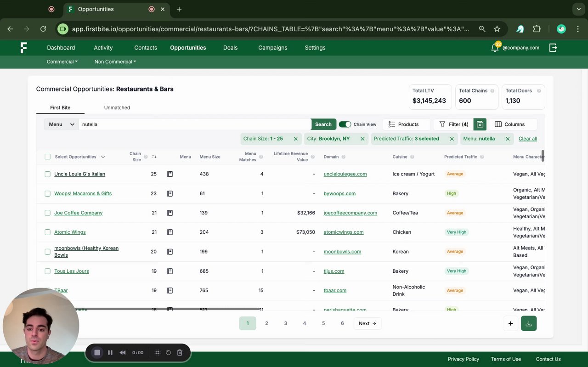
Task: Open the menu icon for Tous Les Jours
Action: click(170, 271)
